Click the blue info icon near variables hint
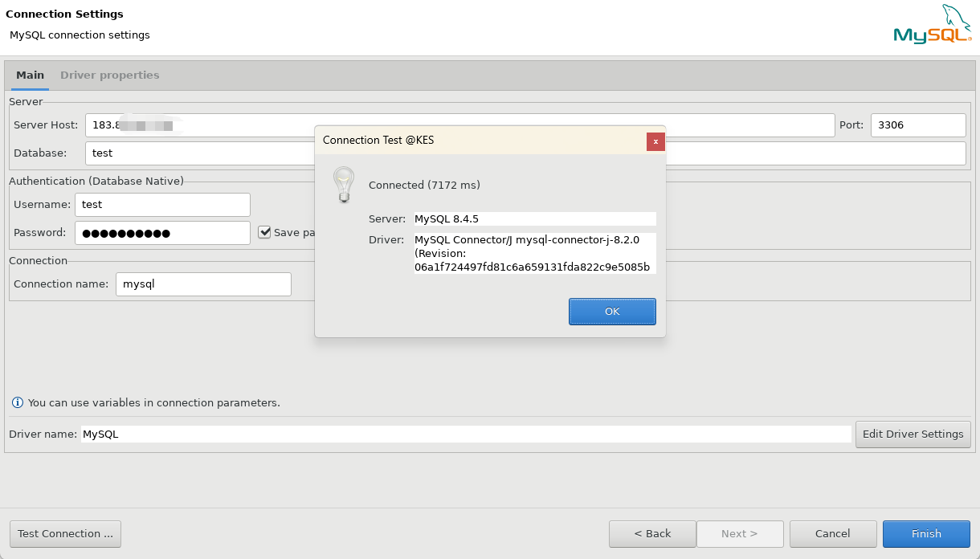The width and height of the screenshot is (980, 559). 18,402
